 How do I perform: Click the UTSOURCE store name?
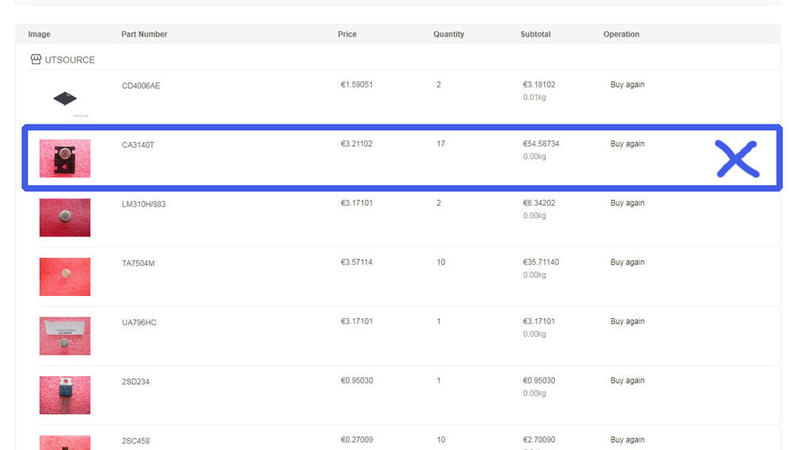pyautogui.click(x=70, y=60)
